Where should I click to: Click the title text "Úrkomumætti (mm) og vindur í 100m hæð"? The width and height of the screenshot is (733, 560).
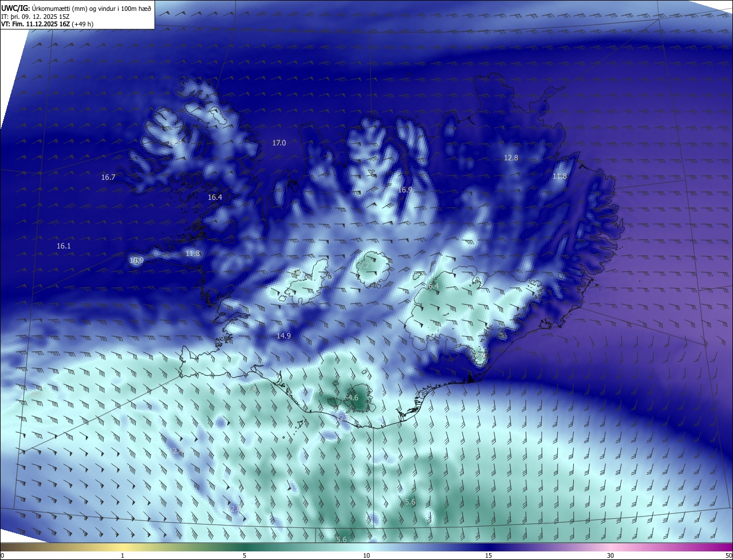pyautogui.click(x=91, y=7)
